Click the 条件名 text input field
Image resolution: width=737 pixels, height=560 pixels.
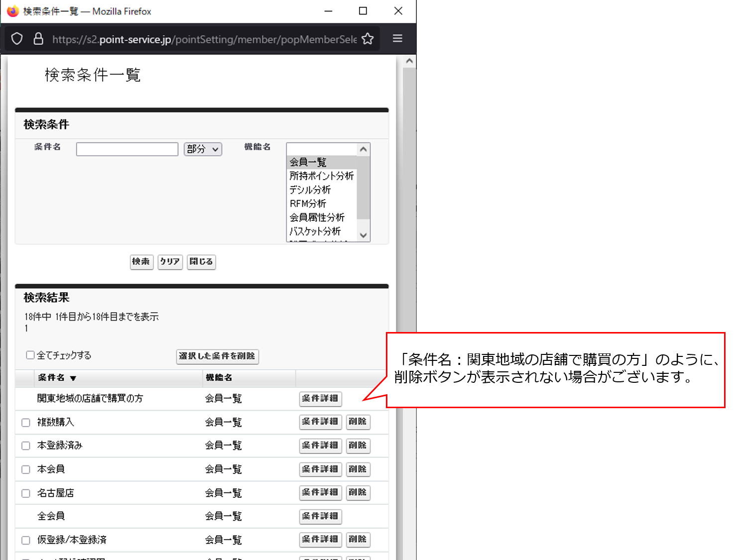(x=127, y=149)
